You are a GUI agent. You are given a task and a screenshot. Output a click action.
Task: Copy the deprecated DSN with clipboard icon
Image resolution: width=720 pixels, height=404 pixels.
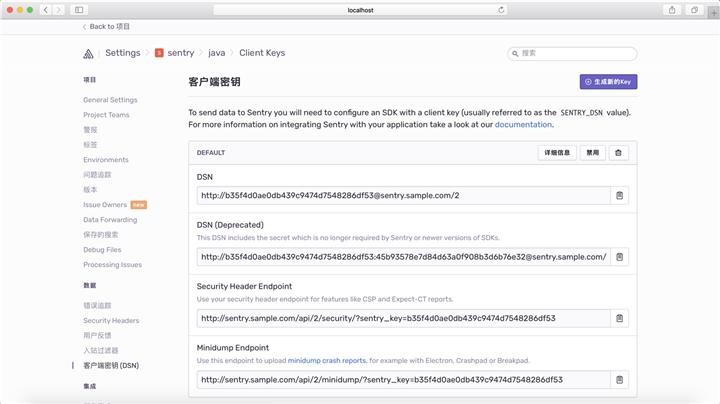coord(619,257)
